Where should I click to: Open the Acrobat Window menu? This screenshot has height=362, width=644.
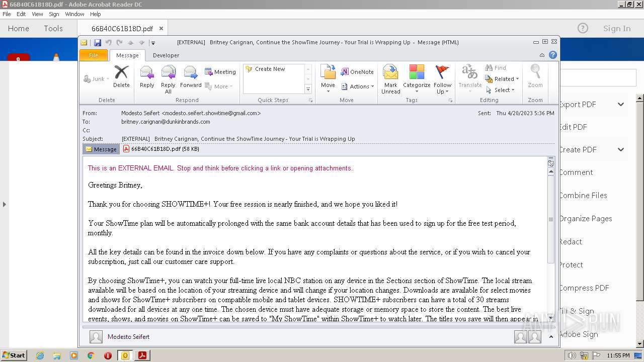74,14
